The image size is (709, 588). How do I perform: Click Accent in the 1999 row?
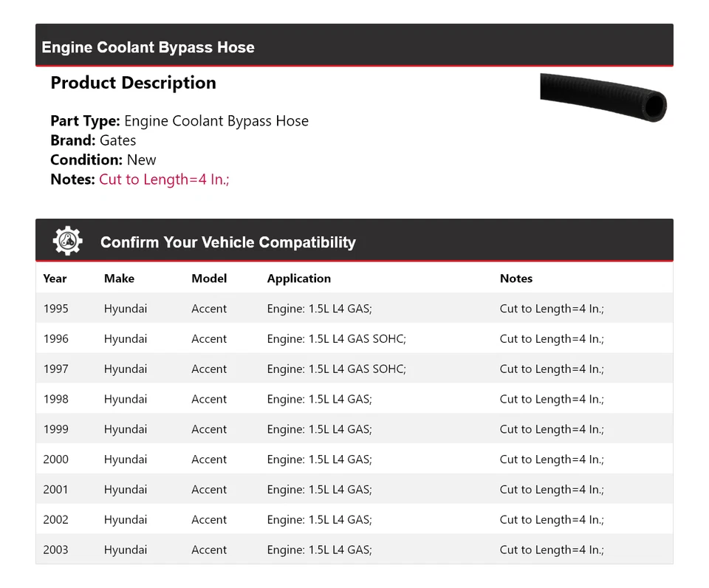tap(209, 429)
